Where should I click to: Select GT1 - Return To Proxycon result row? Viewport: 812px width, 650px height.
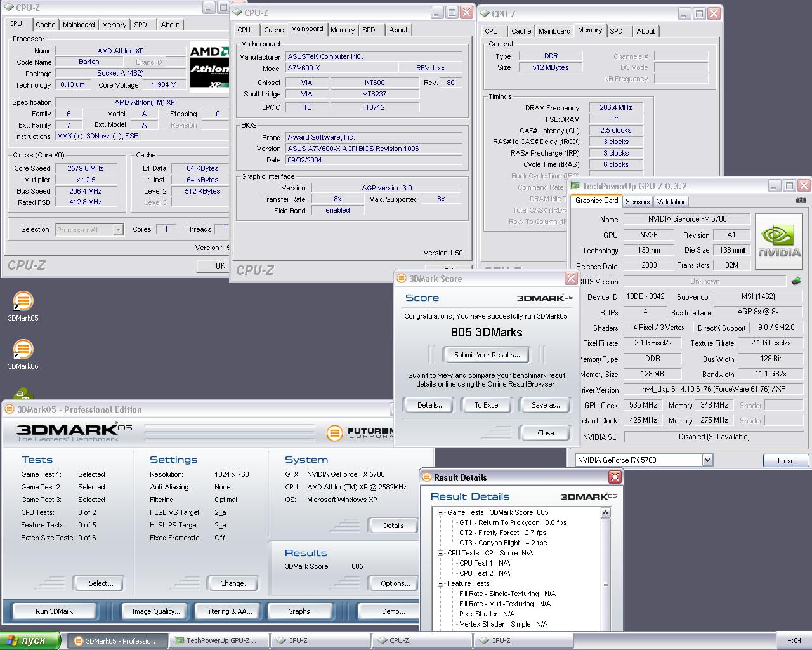513,522
